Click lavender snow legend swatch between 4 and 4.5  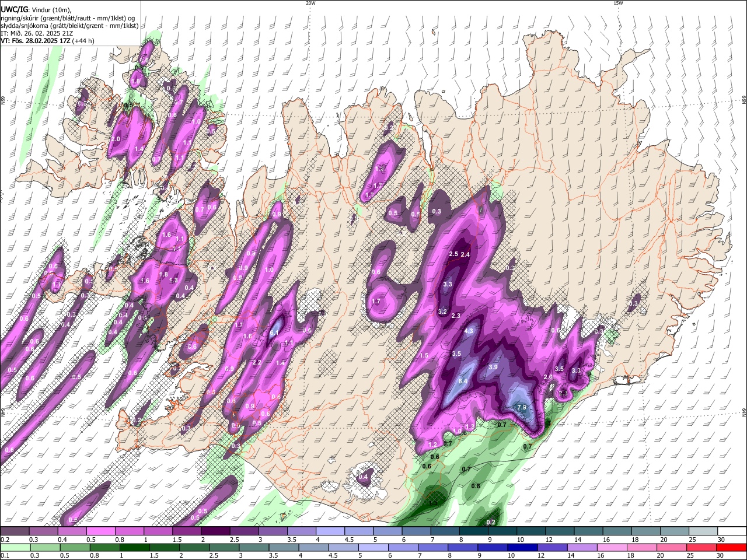(x=330, y=531)
